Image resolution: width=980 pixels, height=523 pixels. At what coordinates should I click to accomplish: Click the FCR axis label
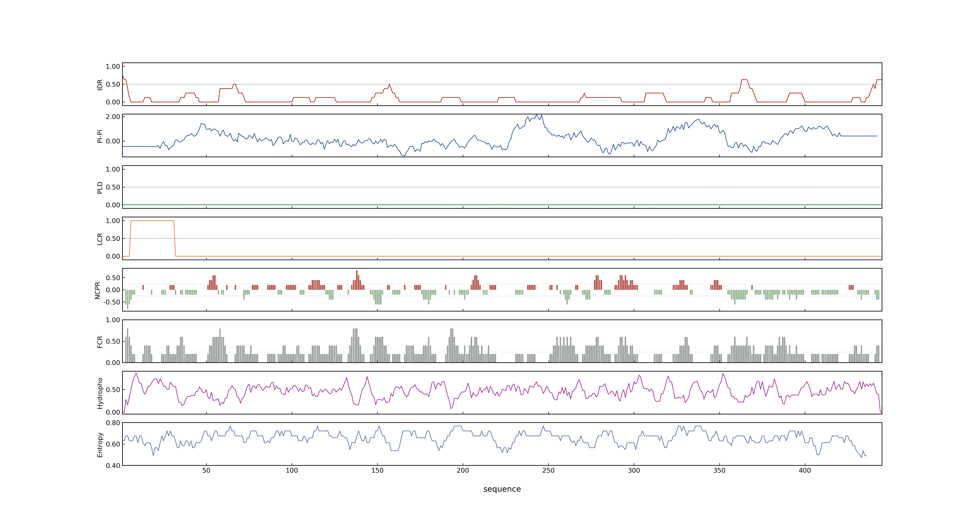tap(100, 341)
